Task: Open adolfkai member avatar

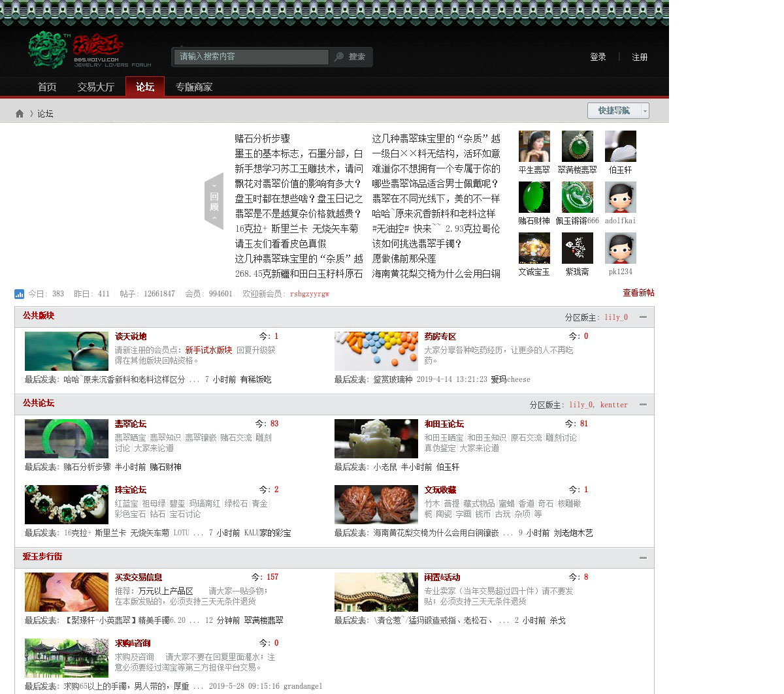Action: (x=621, y=197)
